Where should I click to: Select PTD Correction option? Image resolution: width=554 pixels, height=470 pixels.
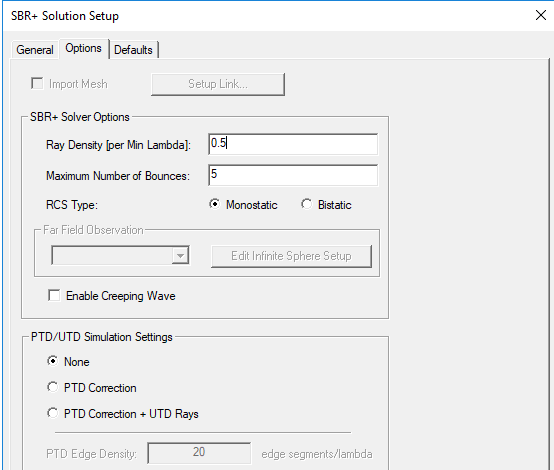(53, 387)
